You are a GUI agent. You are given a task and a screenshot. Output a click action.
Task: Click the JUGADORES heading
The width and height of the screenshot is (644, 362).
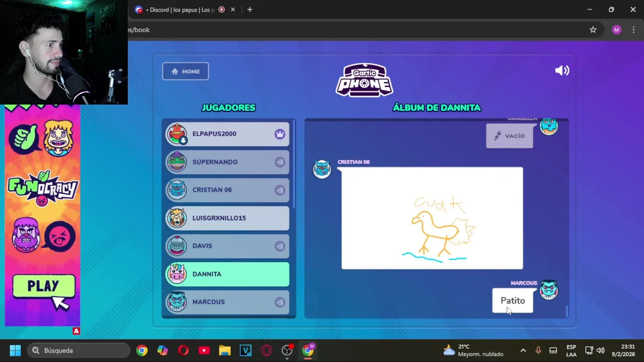(x=228, y=108)
